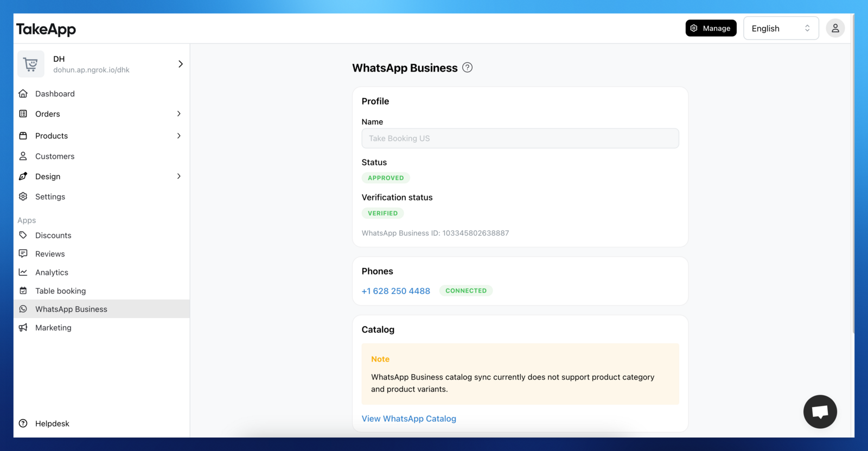Image resolution: width=868 pixels, height=451 pixels.
Task: Click the Table booking calendar icon
Action: pos(23,291)
